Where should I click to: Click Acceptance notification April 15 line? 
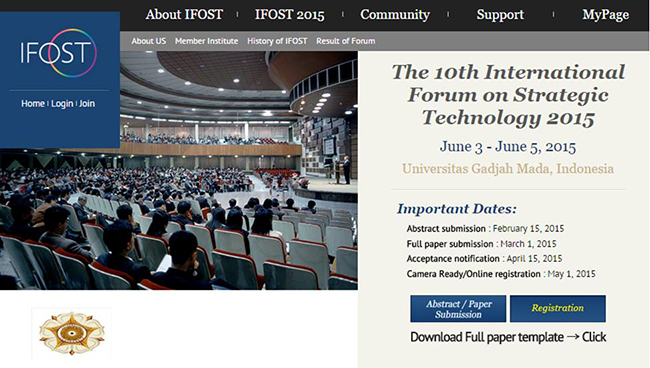(x=484, y=259)
